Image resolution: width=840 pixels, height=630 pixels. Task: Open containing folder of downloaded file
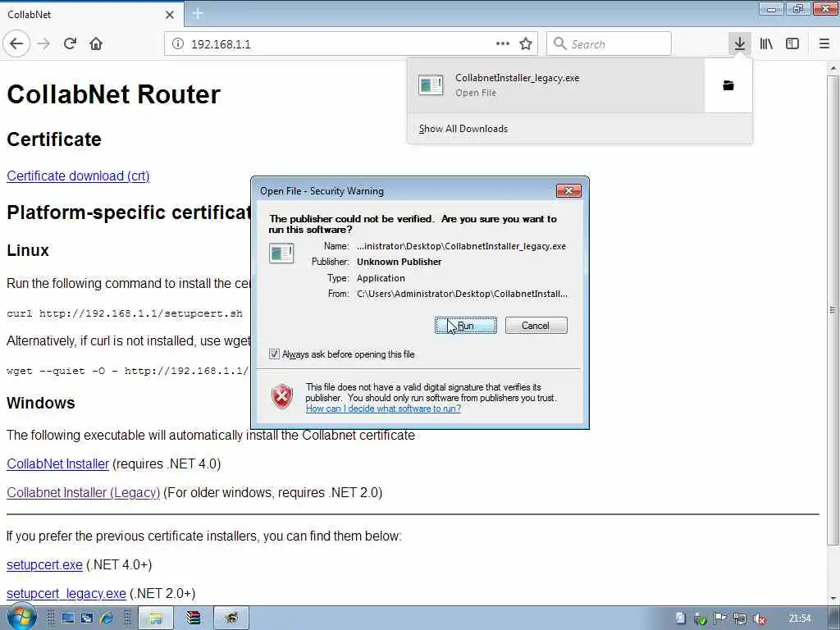click(728, 85)
